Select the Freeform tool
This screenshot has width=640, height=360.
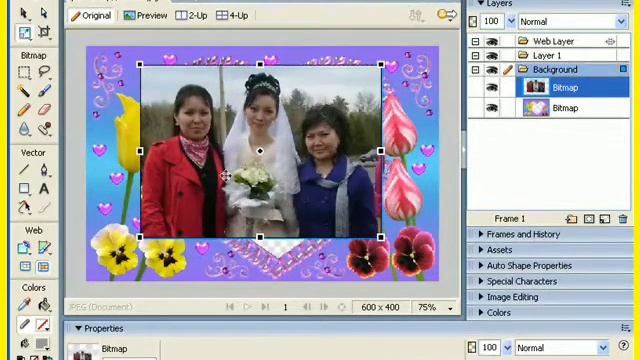(24, 207)
